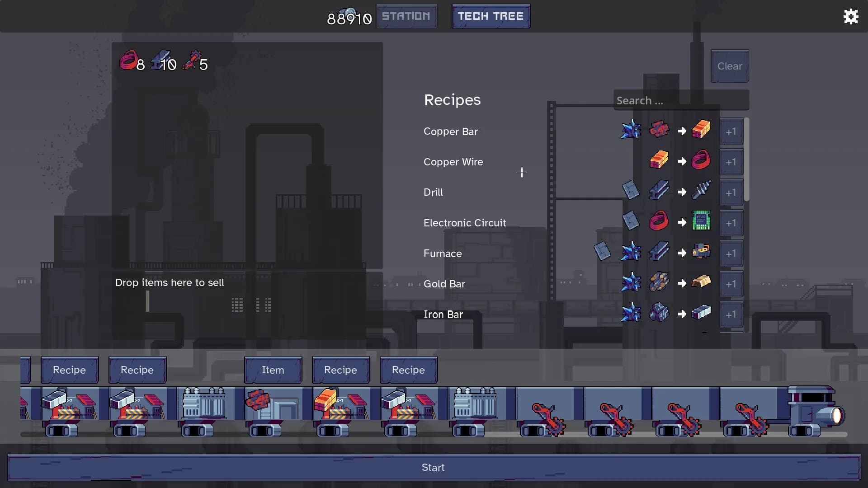Click the drill output icon

[x=701, y=190]
